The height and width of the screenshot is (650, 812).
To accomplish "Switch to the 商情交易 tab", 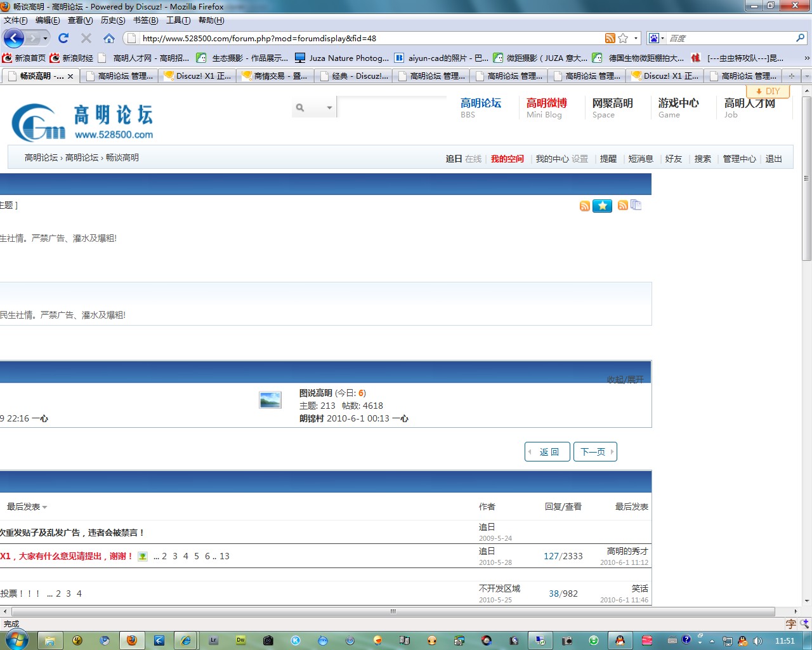I will click(276, 76).
